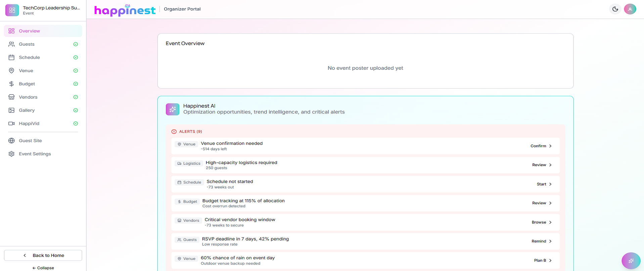Click Confirm chevron on venue alert
The image size is (644, 271).
(550, 146)
